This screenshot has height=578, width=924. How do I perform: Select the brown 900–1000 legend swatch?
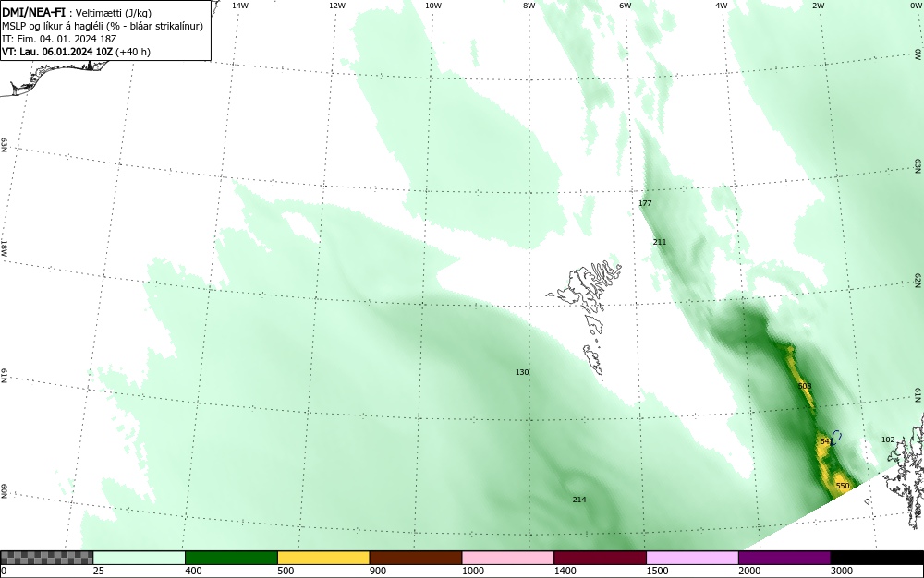pyautogui.click(x=416, y=558)
